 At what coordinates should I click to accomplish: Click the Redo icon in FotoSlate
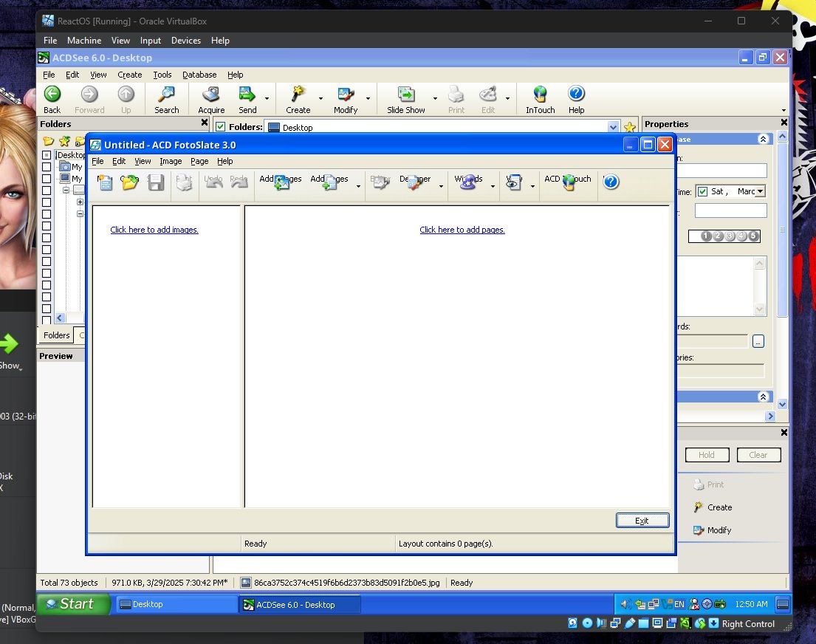coord(239,182)
